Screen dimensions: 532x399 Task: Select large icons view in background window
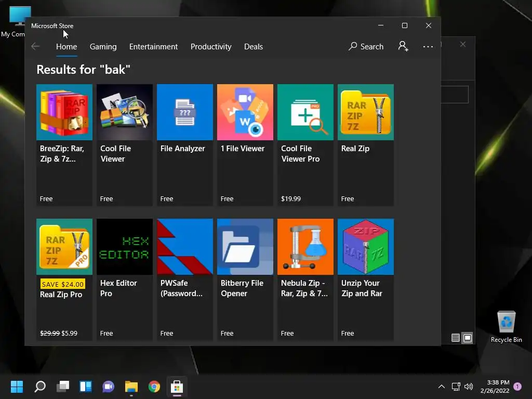tap(468, 338)
